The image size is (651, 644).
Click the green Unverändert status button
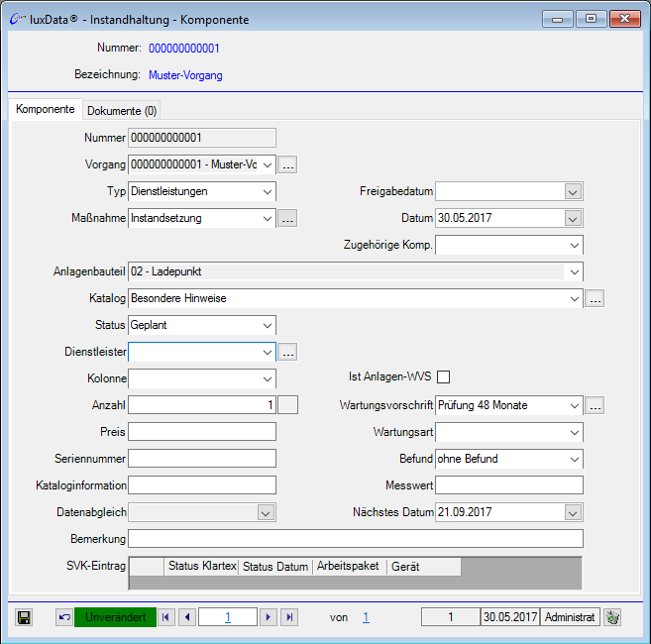click(115, 617)
